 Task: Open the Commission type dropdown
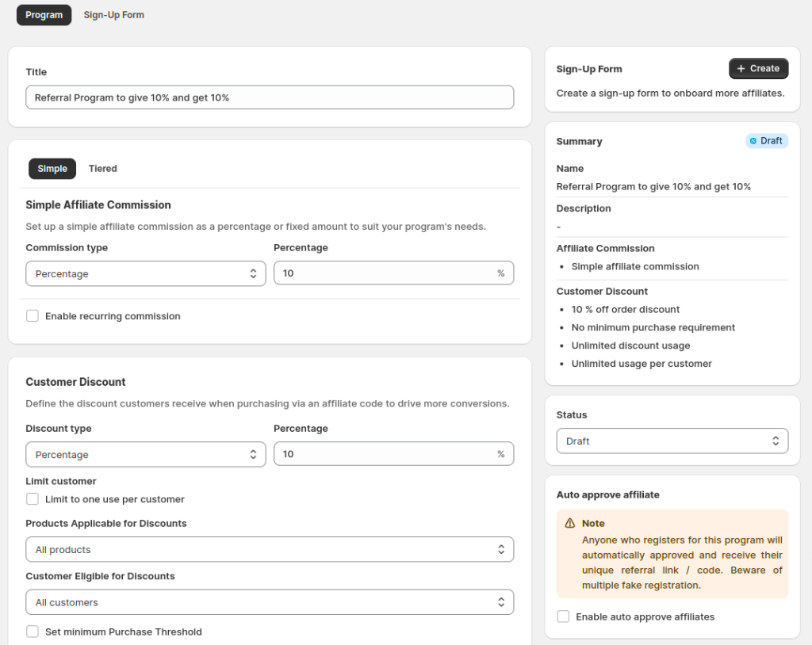coord(146,273)
